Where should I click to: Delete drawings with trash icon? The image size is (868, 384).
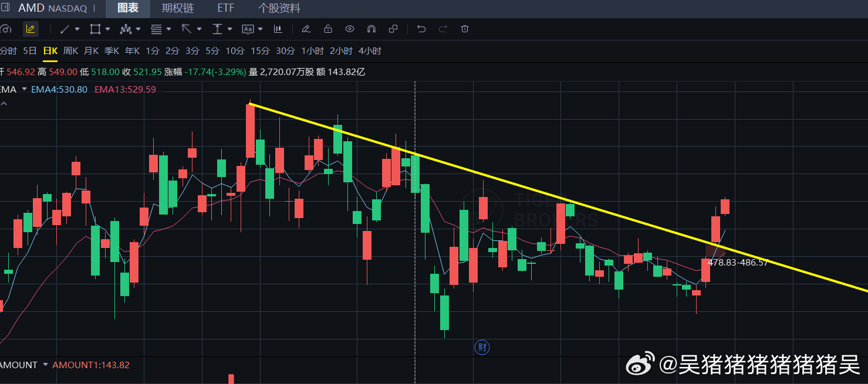(465, 29)
